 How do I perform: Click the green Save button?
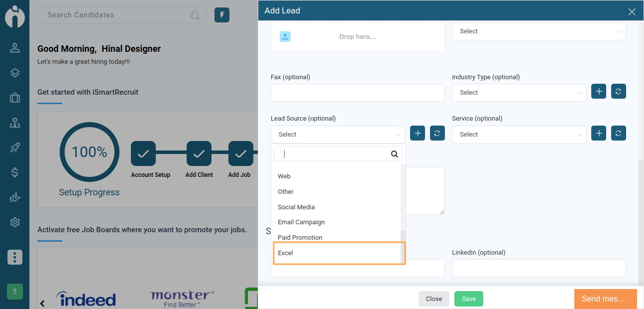(x=469, y=299)
